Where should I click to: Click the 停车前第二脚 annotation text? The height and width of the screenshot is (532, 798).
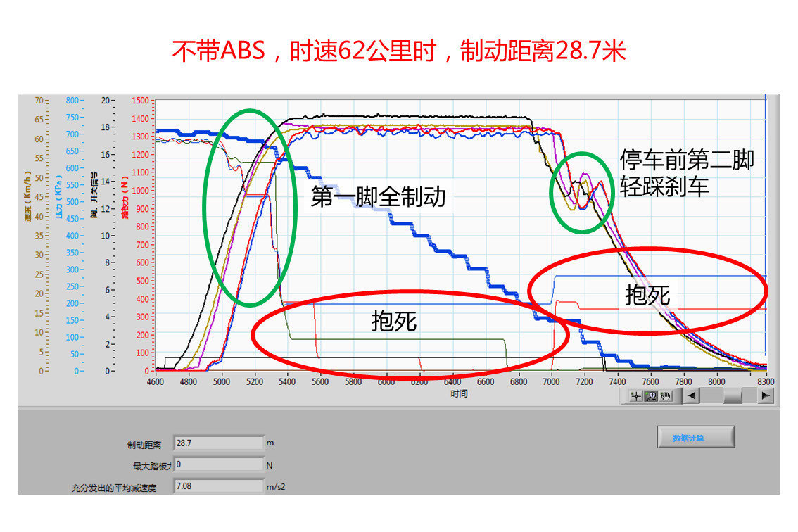pyautogui.click(x=686, y=160)
